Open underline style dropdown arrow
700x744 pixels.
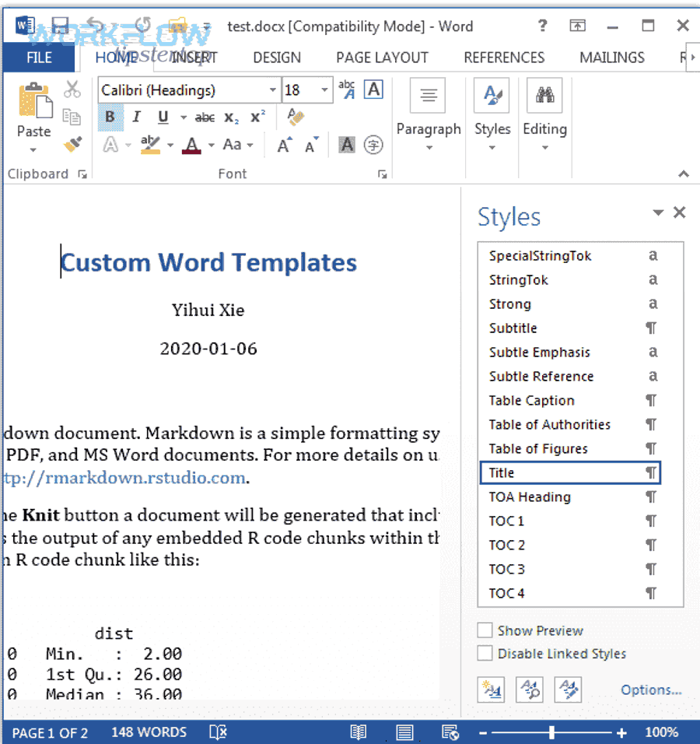click(x=183, y=118)
